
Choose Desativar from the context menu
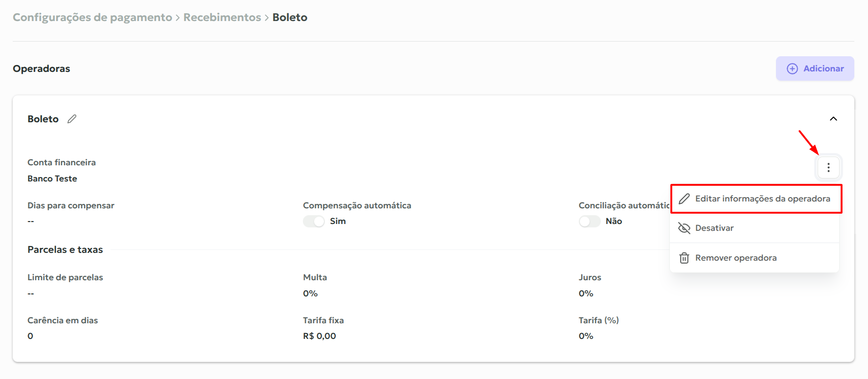[x=714, y=228]
